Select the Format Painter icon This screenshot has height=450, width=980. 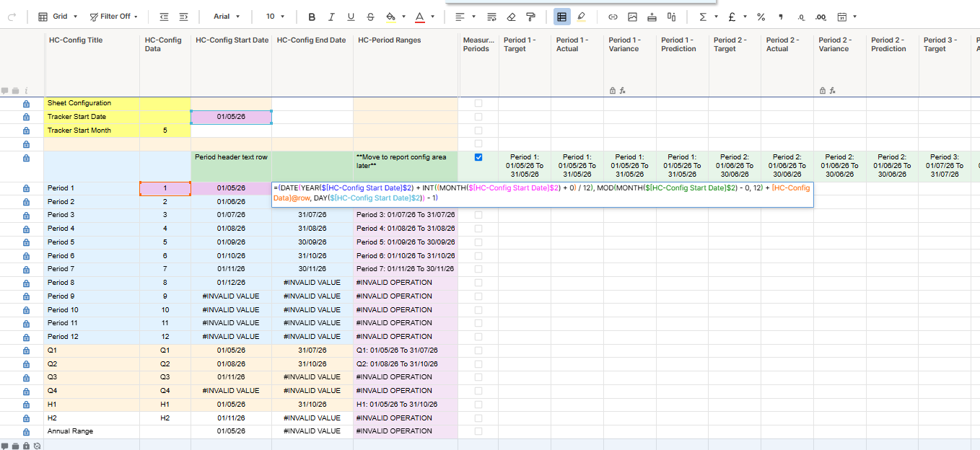(x=530, y=17)
